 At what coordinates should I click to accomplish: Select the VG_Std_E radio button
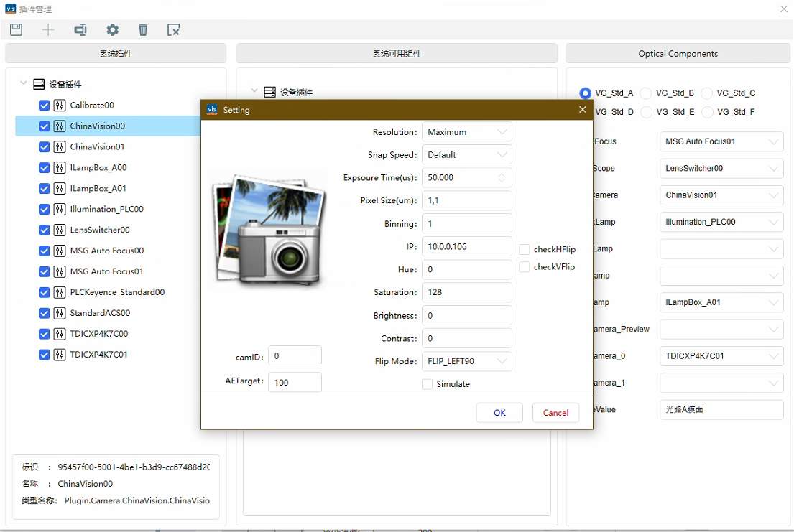(646, 112)
